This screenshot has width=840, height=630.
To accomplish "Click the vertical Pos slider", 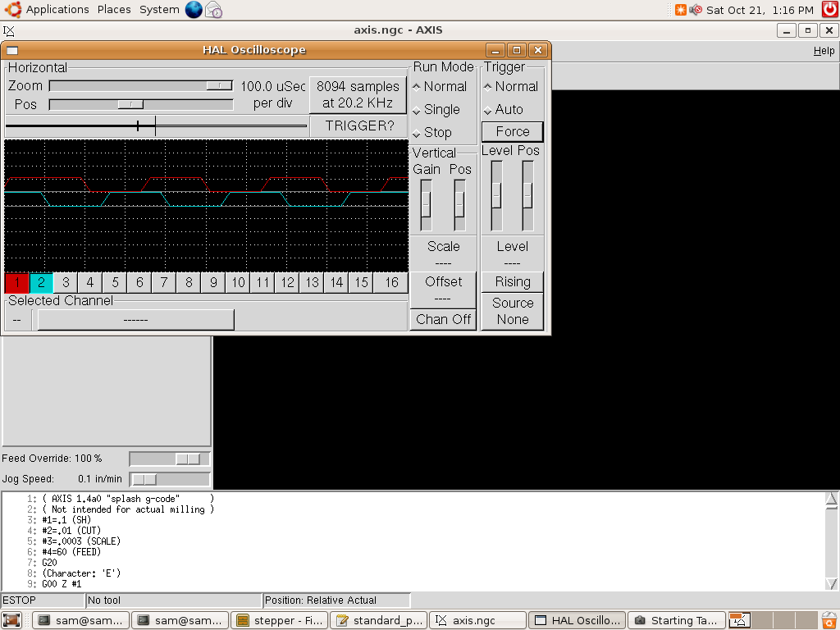I will [459, 205].
